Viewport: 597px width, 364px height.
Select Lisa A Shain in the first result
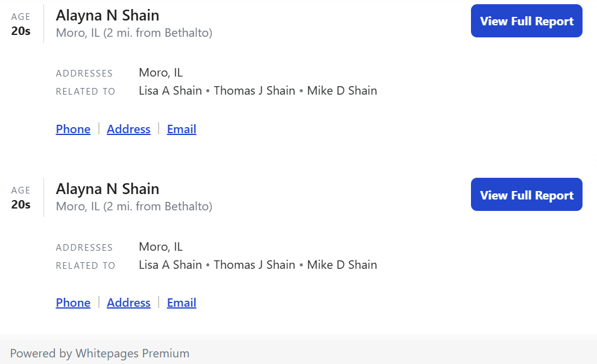(x=170, y=91)
